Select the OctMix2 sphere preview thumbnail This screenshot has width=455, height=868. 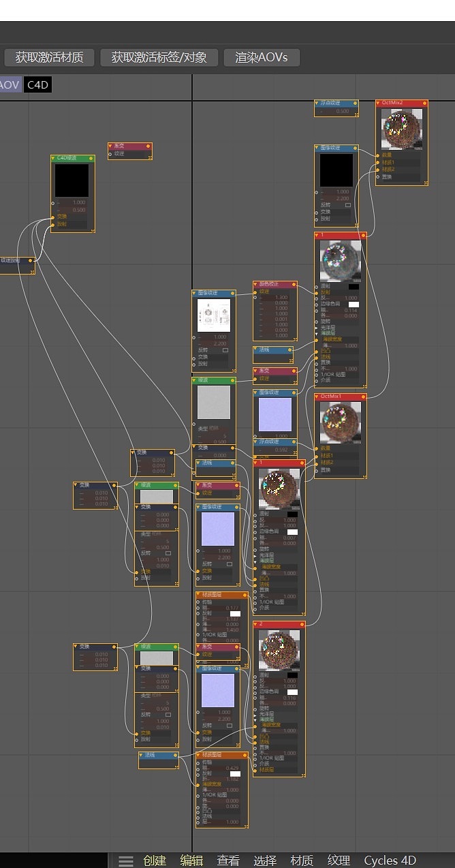[x=402, y=131]
